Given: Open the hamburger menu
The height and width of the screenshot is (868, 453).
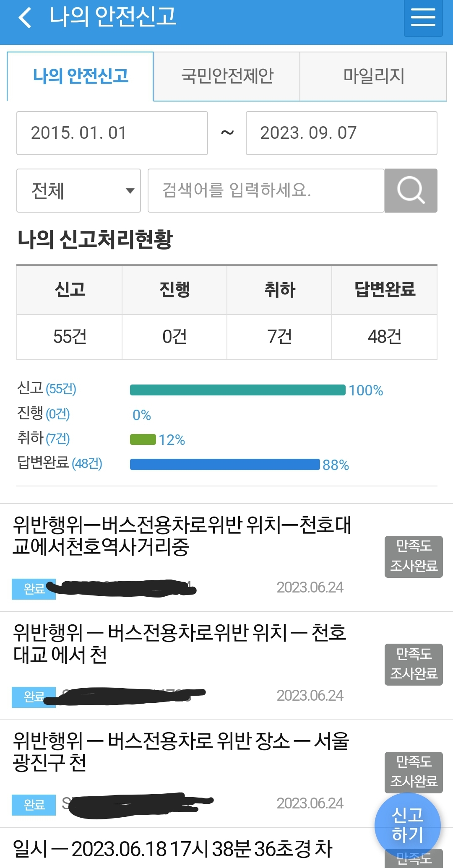Looking at the screenshot, I should pos(423,18).
